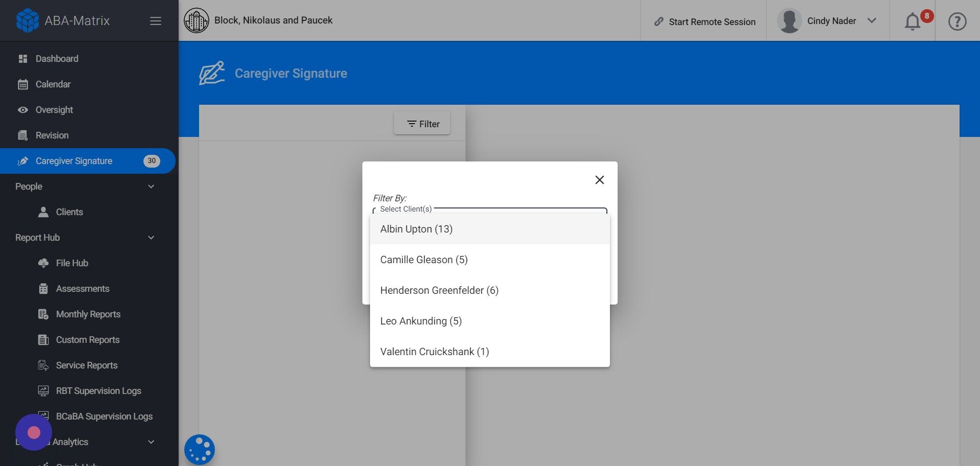Viewport: 980px width, 466px height.
Task: Choose Valentin Cruickshank (1) from list
Action: tap(434, 352)
